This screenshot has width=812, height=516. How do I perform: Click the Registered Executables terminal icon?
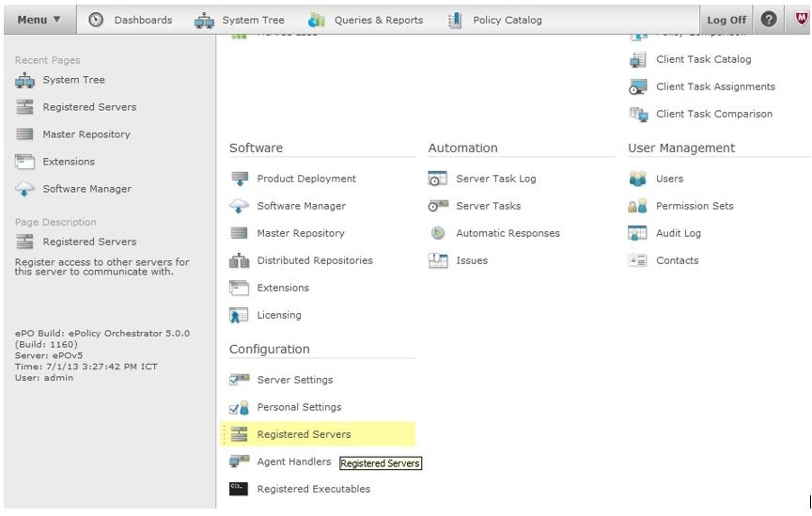tap(239, 489)
